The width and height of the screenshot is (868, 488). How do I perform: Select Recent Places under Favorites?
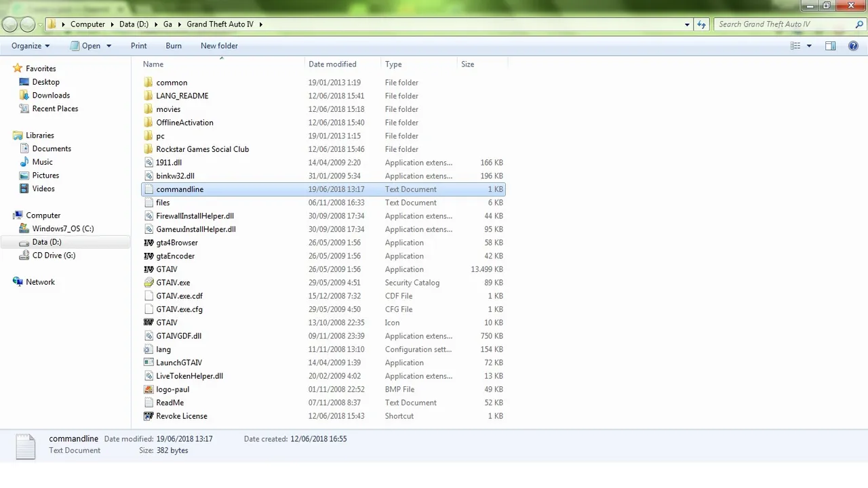click(55, 108)
